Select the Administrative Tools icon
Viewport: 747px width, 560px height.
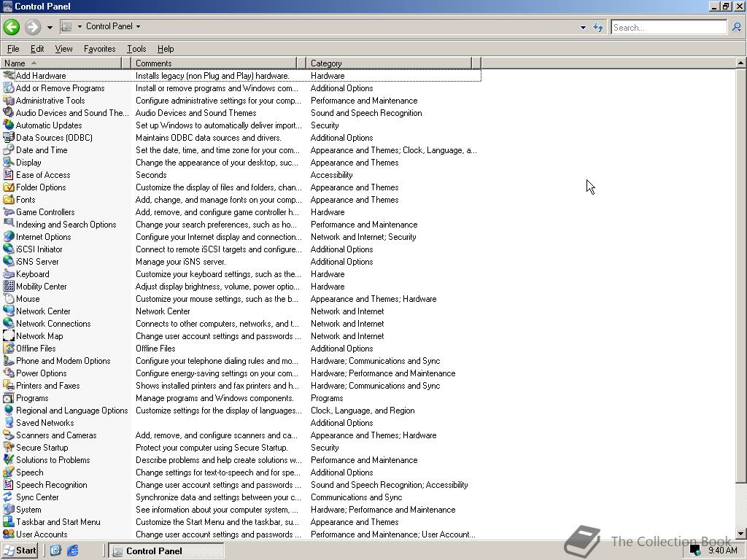9,100
